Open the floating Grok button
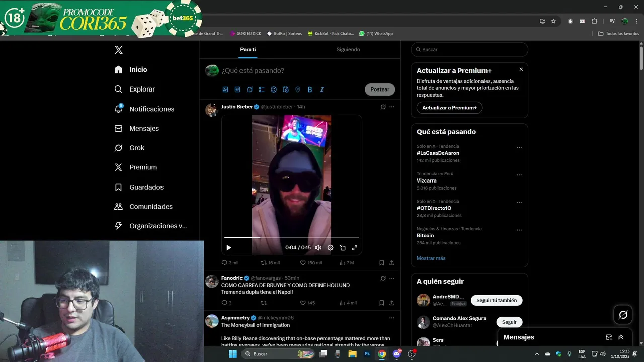644x362 pixels. click(623, 315)
